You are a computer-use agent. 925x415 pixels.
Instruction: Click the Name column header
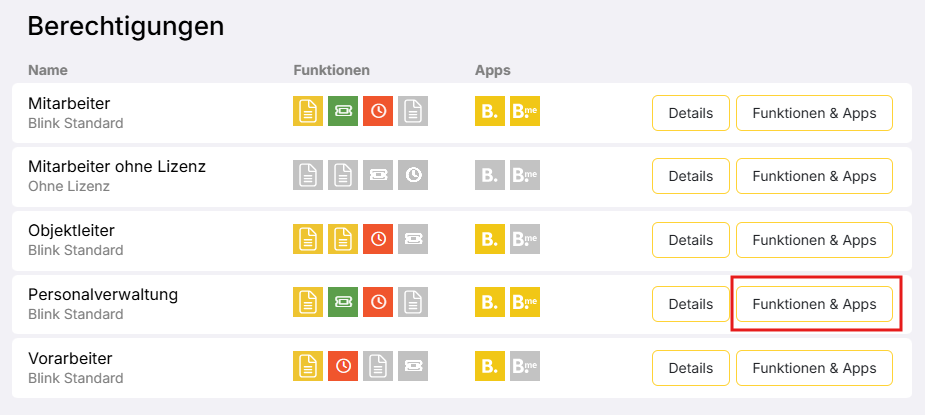(x=46, y=70)
